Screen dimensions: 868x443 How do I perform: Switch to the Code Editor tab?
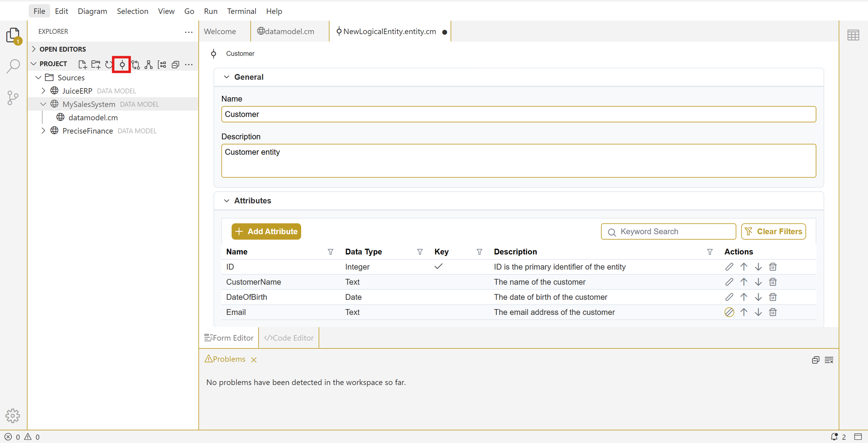click(289, 338)
